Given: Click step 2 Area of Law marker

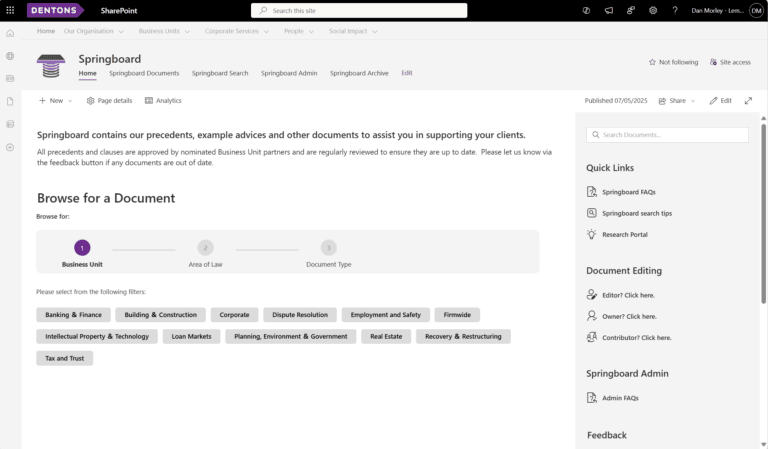Looking at the screenshot, I should 205,248.
